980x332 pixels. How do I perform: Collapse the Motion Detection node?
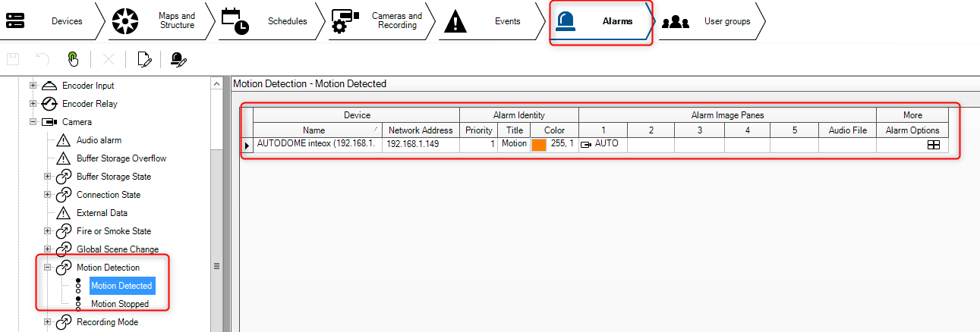pyautogui.click(x=47, y=268)
